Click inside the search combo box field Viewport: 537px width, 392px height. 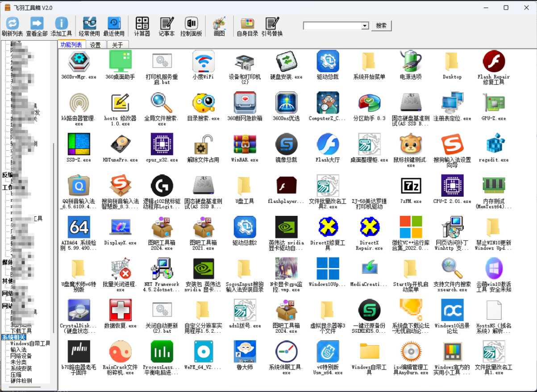[332, 26]
